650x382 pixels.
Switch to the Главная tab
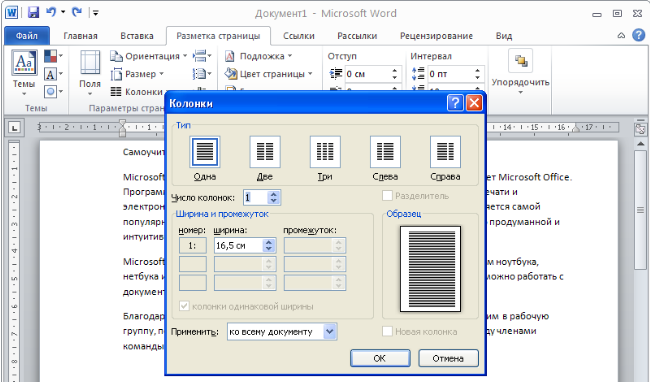click(80, 36)
